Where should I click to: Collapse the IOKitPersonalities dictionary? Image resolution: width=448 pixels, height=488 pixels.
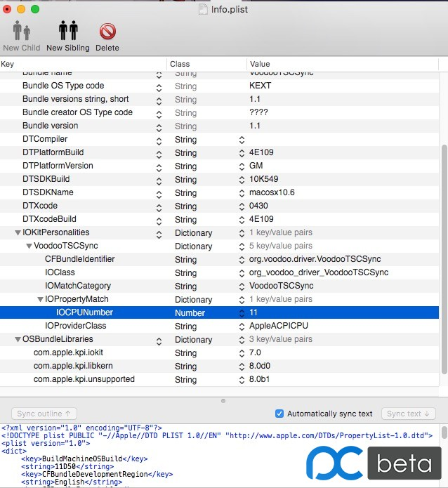pos(18,233)
